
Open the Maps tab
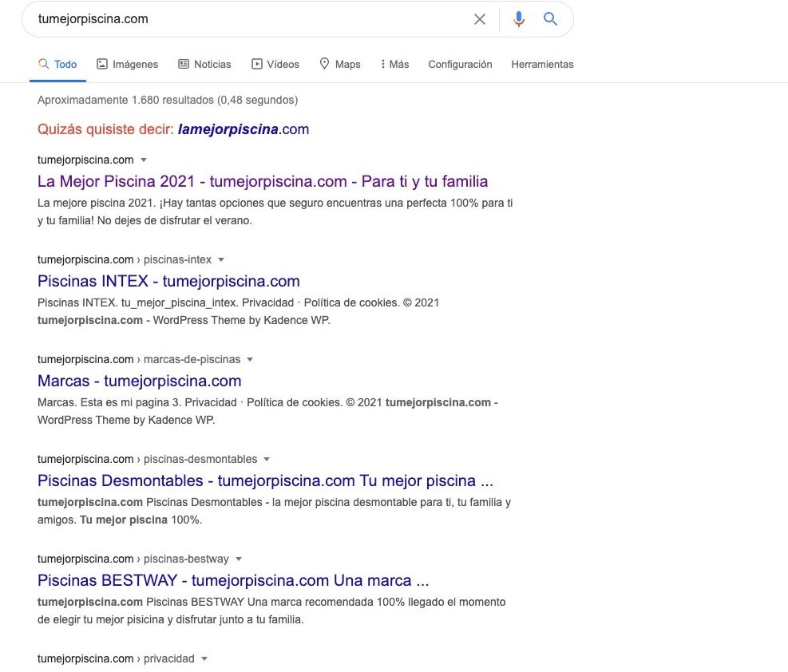coord(340,65)
